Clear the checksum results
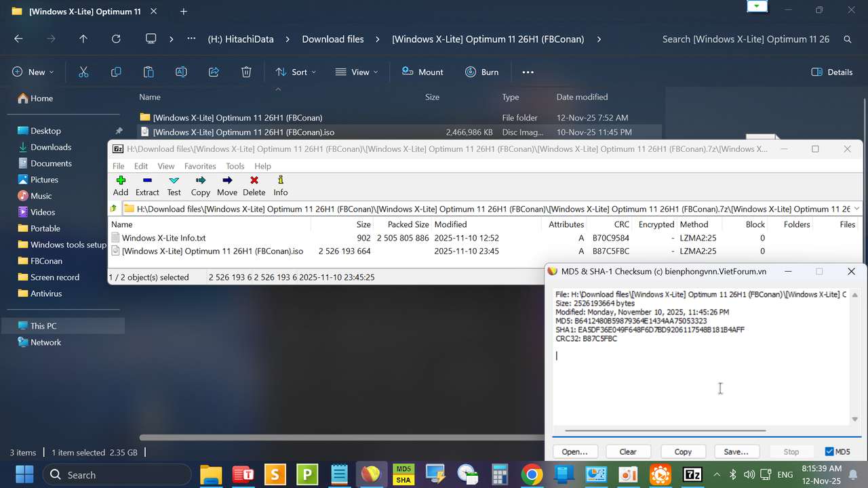Image resolution: width=868 pixels, height=488 pixels. (x=628, y=451)
